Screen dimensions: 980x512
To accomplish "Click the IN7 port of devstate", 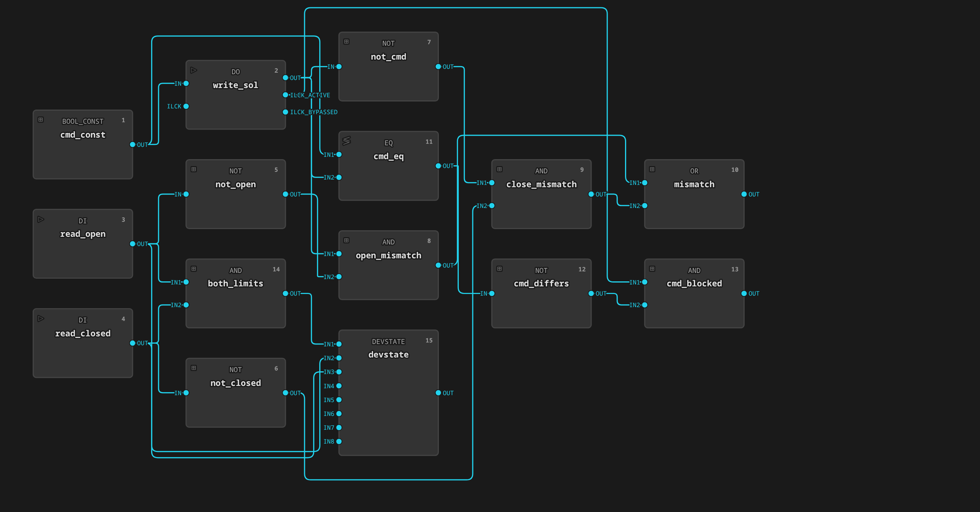I will (339, 427).
